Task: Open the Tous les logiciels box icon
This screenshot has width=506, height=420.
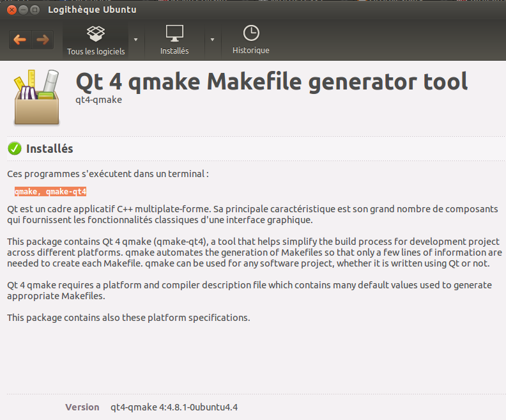Action: pos(96,34)
